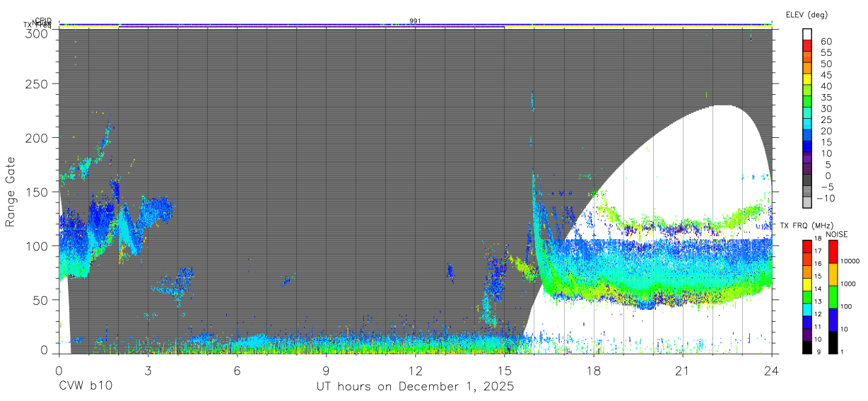Click the '35' label on the ELEV scale
The width and height of the screenshot is (868, 401).
point(826,98)
